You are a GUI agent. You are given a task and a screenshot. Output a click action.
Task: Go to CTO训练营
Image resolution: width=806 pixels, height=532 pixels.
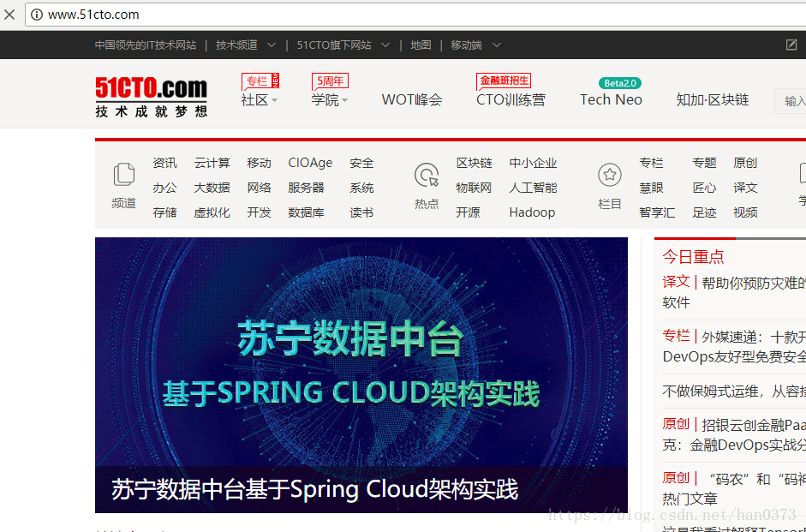[x=510, y=99]
